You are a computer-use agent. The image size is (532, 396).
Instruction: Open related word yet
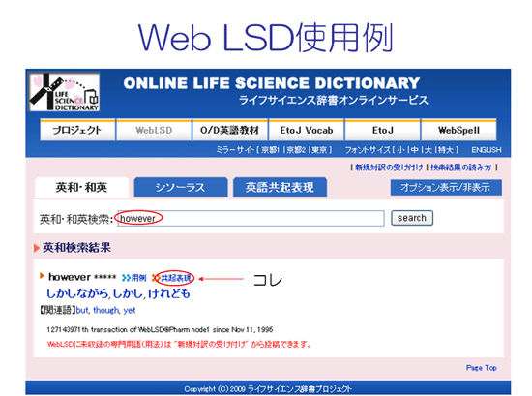tap(130, 310)
